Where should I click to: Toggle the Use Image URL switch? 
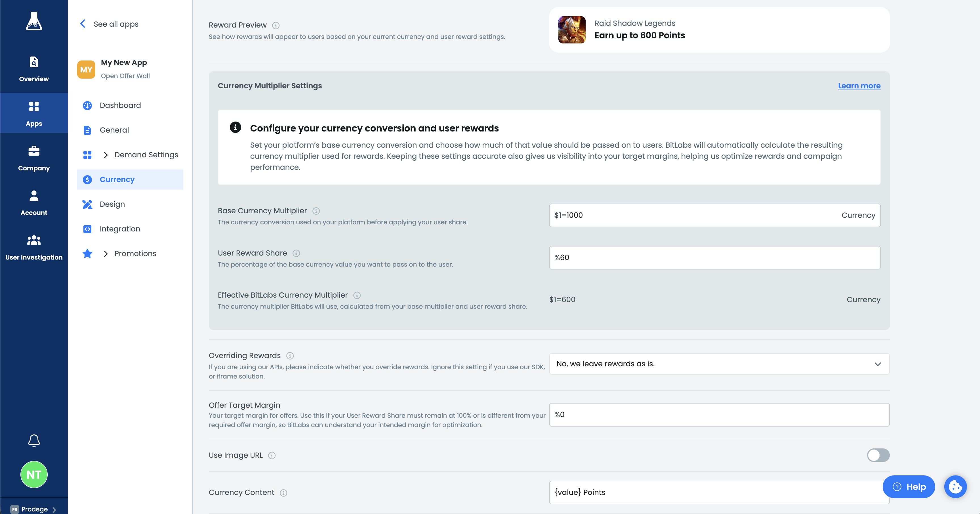tap(878, 455)
